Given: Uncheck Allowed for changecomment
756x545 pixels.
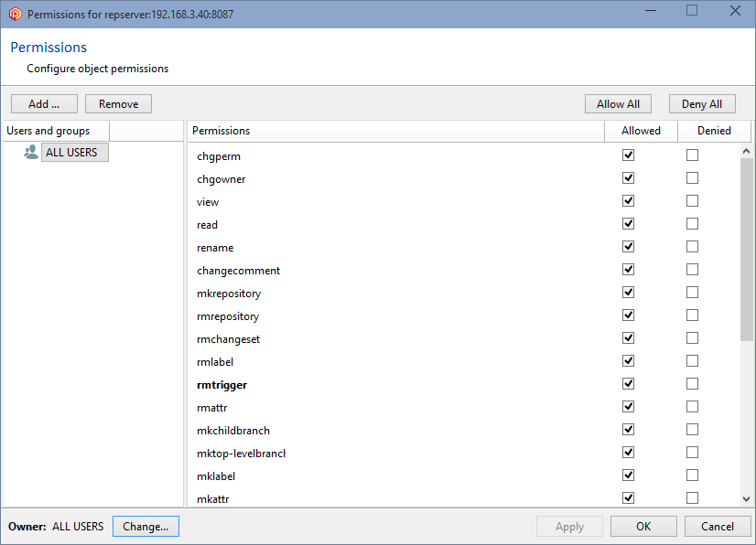Looking at the screenshot, I should [628, 270].
